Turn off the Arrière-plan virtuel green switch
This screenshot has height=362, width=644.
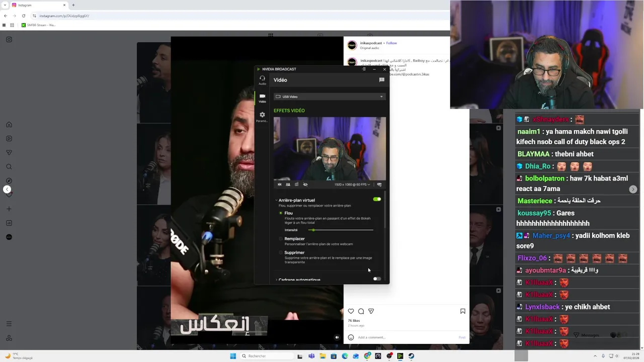pyautogui.click(x=377, y=200)
